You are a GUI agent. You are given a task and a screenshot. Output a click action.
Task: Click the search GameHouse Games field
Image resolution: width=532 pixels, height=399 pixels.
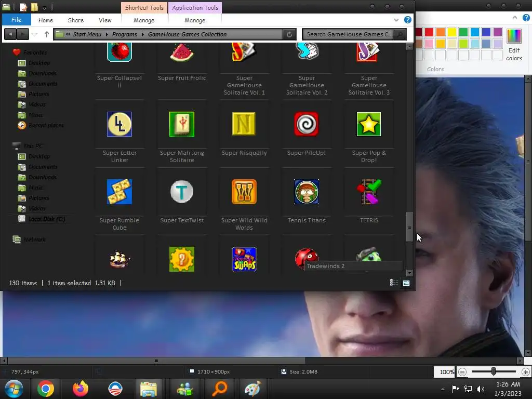(x=350, y=34)
